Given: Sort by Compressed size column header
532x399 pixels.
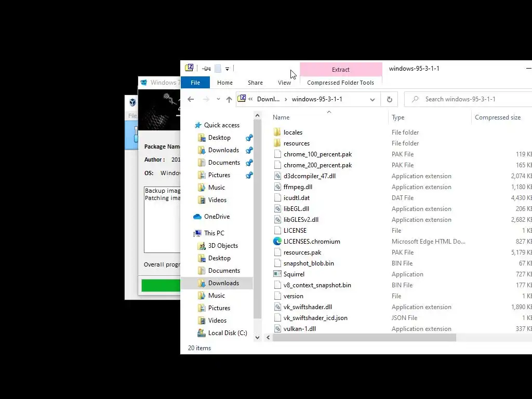Looking at the screenshot, I should click(x=497, y=117).
